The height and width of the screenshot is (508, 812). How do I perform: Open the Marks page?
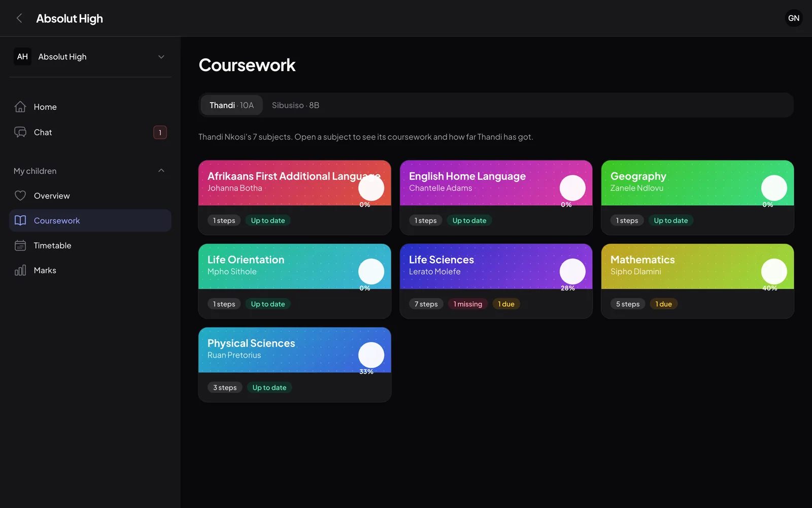[90, 270]
